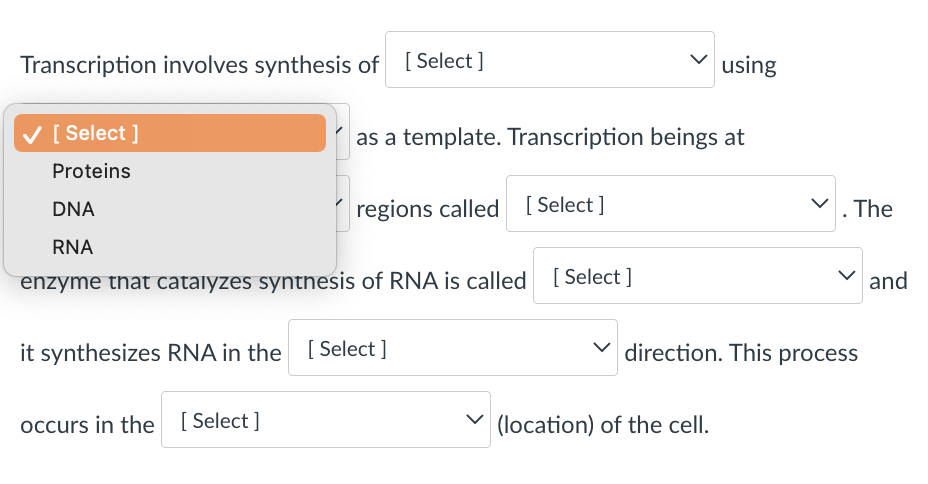The image size is (928, 484).
Task: Choose the highlighted '[ Select ]' option
Action: click(170, 133)
